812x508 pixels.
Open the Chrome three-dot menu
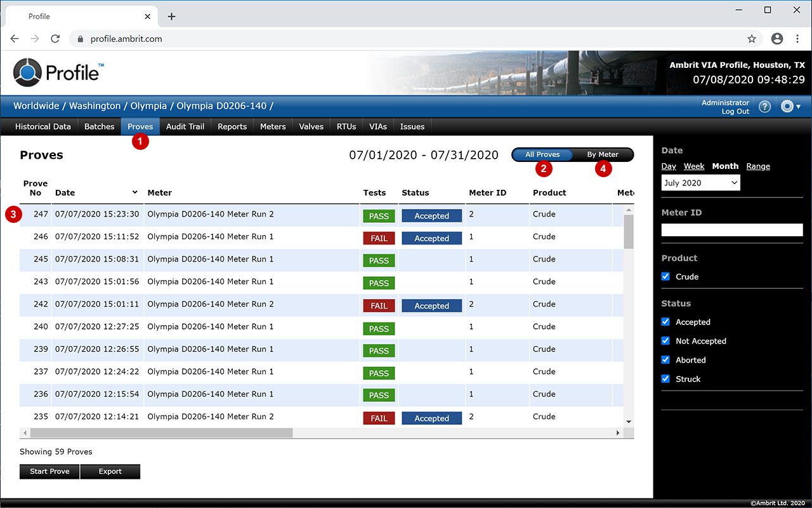797,39
